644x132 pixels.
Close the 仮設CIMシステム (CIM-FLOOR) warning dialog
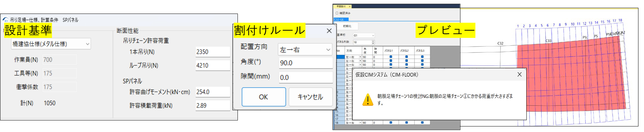tap(519, 74)
